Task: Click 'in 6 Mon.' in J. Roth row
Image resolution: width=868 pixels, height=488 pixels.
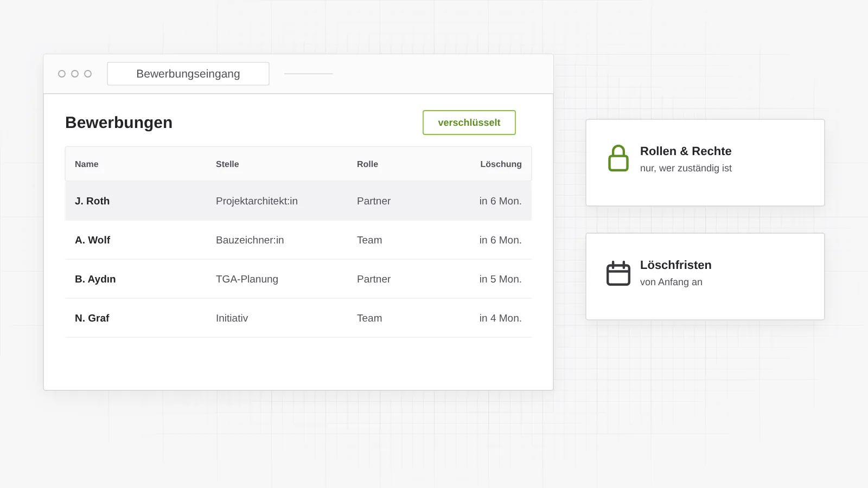Action: 500,201
